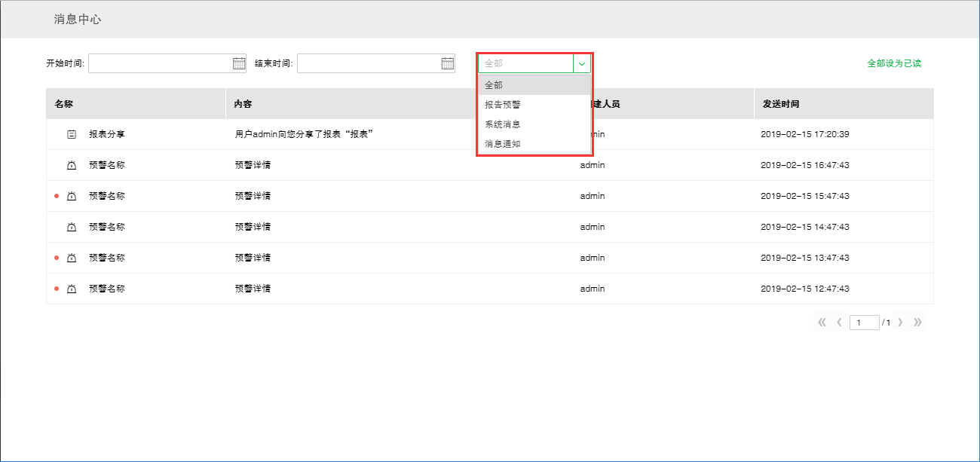Go to the first page
This screenshot has width=980, height=462.
coord(822,323)
